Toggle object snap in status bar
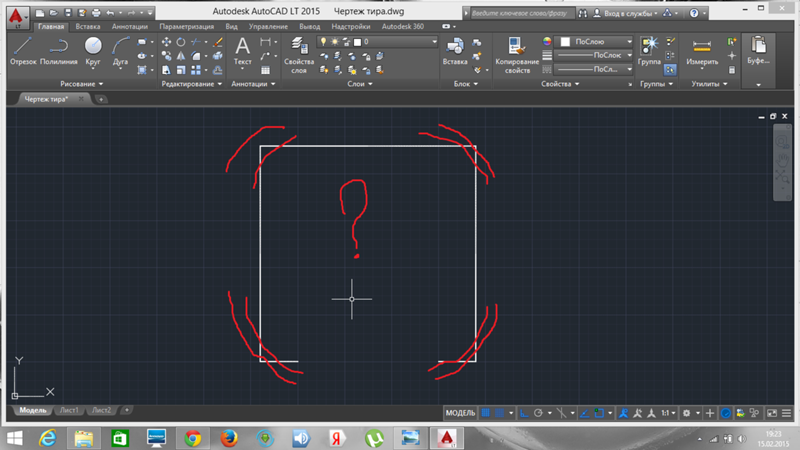 point(599,413)
